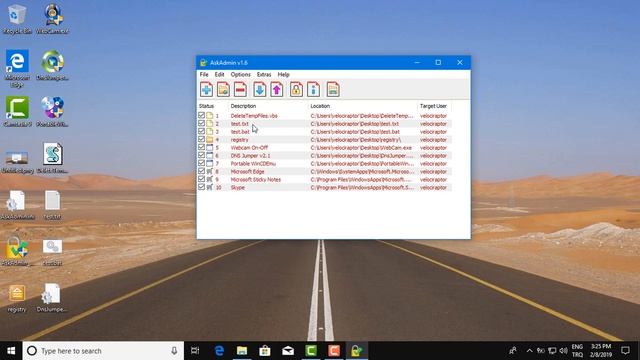Select the WebCam desktop icon
The image size is (640, 360).
pyautogui.click(x=52, y=19)
